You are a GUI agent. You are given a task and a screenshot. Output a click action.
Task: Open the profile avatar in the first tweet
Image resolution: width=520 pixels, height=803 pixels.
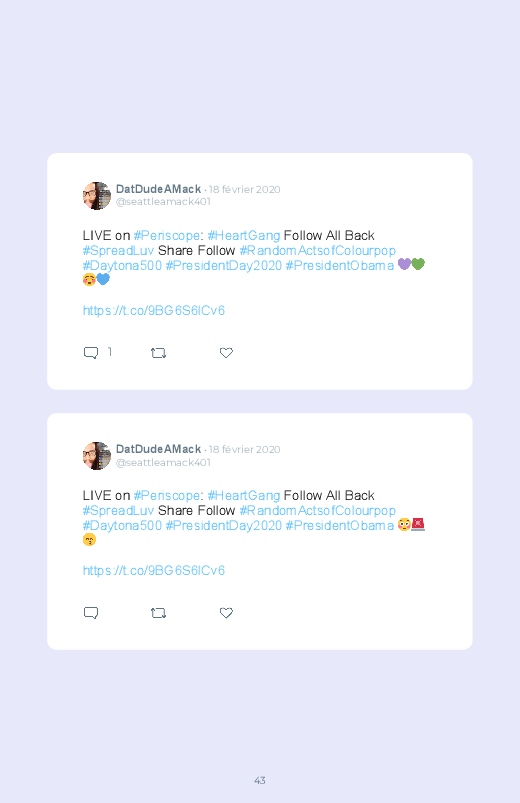click(x=97, y=196)
